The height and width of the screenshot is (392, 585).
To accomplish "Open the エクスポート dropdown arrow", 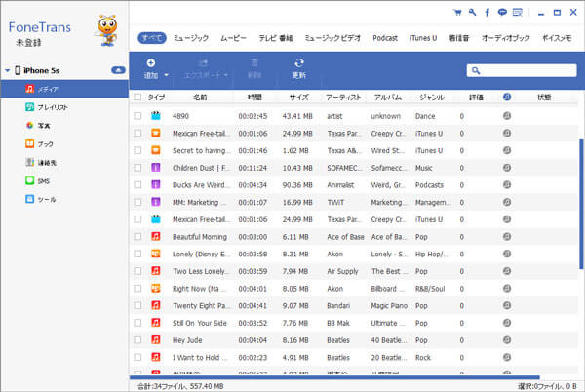I will coord(226,75).
